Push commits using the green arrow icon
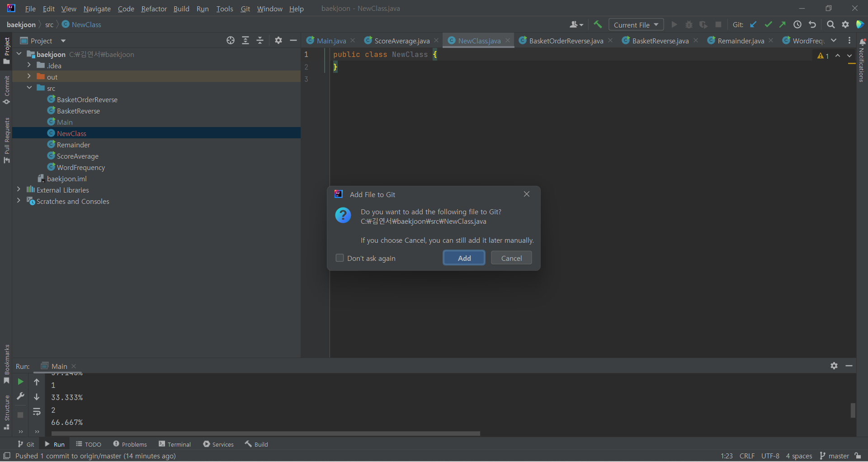The width and height of the screenshot is (868, 462). tap(783, 24)
